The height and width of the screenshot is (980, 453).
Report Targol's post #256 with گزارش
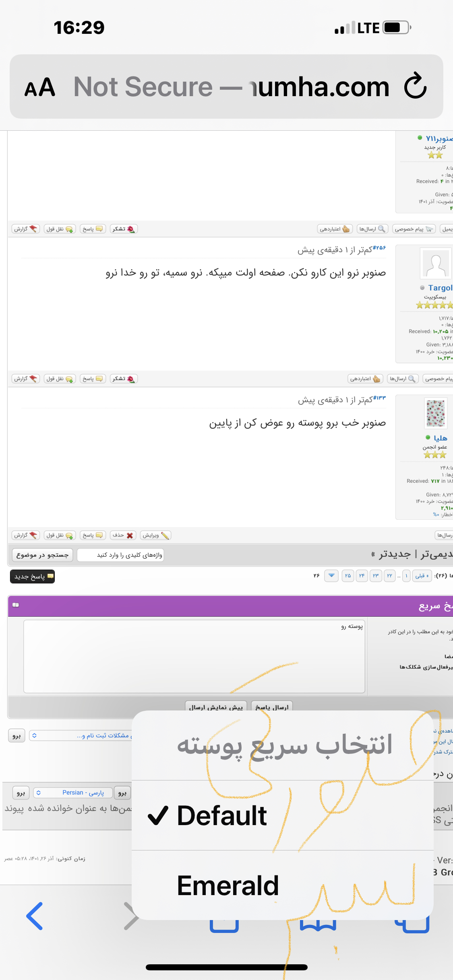pos(26,379)
